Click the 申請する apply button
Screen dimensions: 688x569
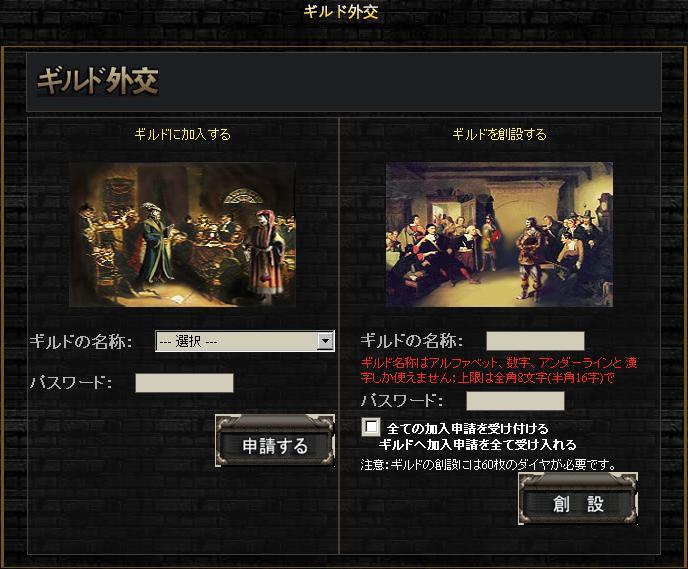pyautogui.click(x=275, y=440)
